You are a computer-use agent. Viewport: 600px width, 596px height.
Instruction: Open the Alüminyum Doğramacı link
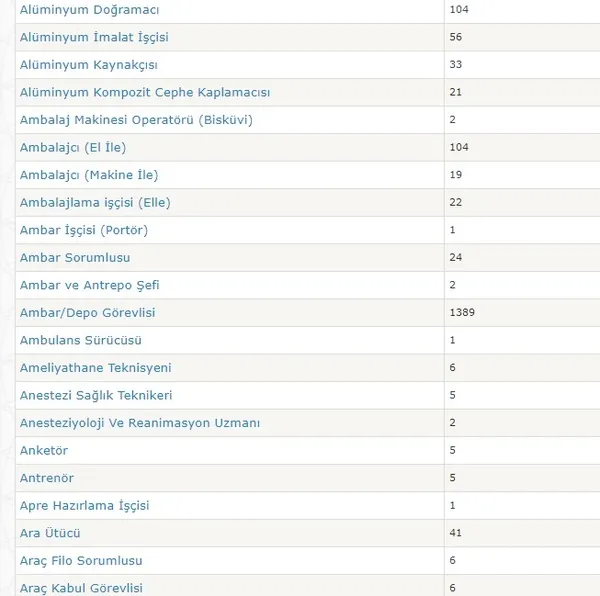(x=89, y=10)
